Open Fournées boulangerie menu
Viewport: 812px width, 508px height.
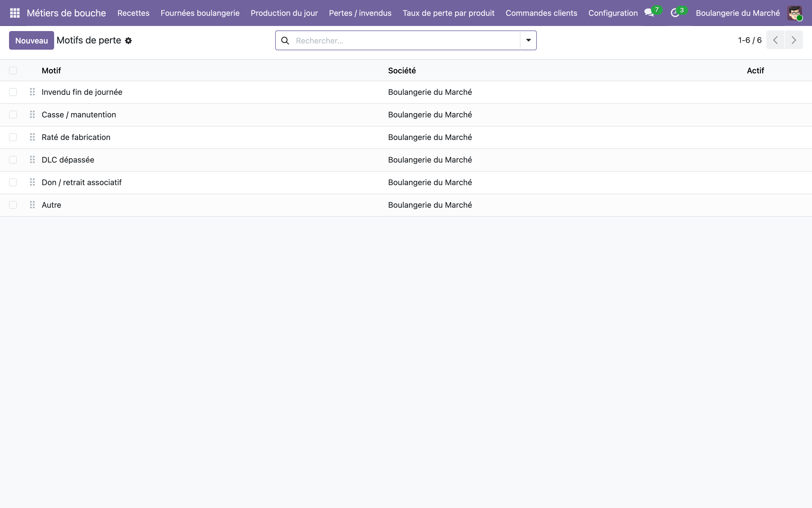200,13
